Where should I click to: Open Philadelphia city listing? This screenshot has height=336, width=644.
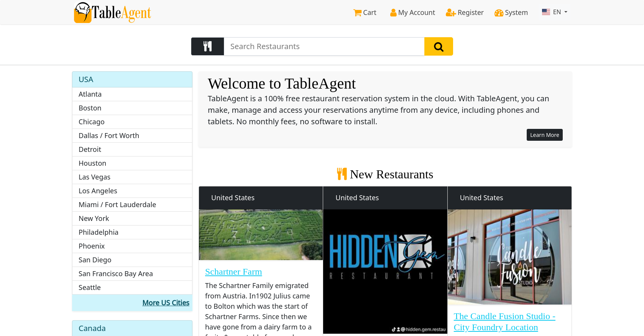pos(132,232)
